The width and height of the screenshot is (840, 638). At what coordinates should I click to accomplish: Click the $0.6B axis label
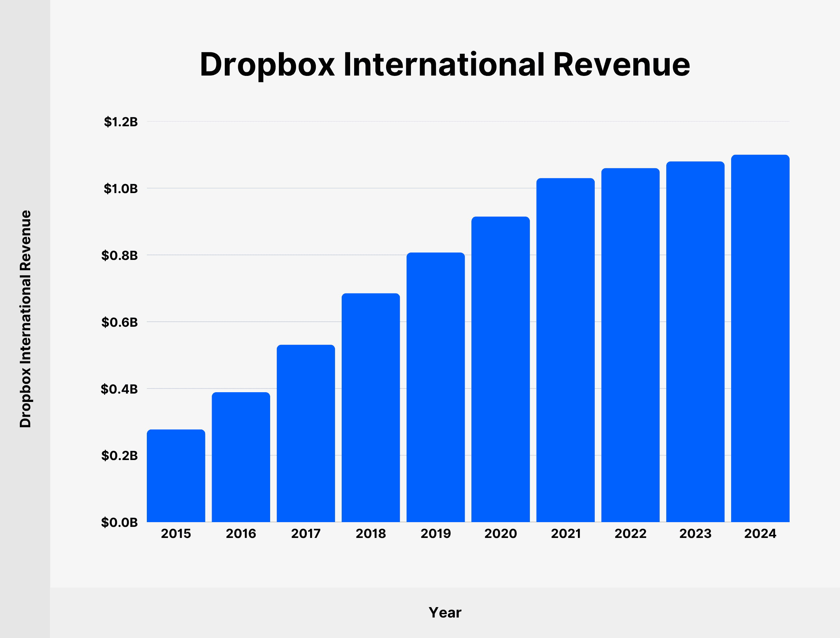tap(119, 322)
